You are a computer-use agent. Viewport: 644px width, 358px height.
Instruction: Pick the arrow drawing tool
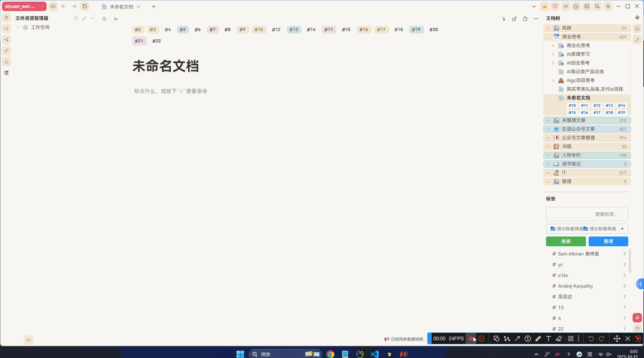[x=518, y=339]
